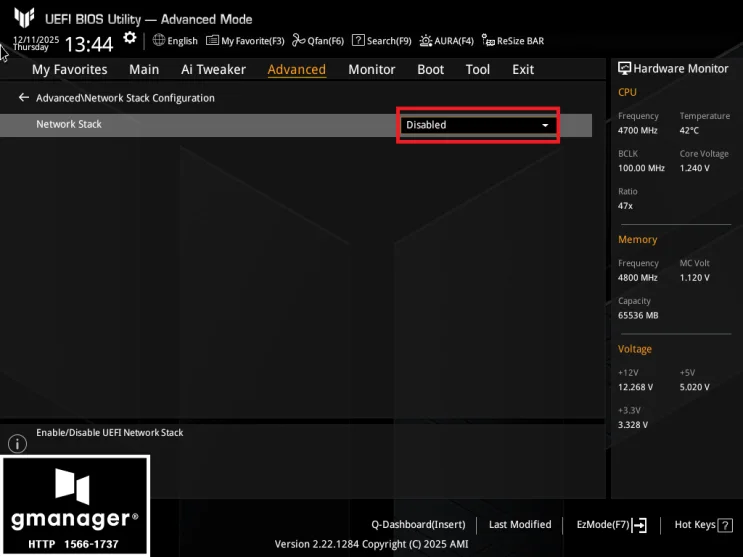Click the Voltage section heading
743x557 pixels.
[x=634, y=349]
